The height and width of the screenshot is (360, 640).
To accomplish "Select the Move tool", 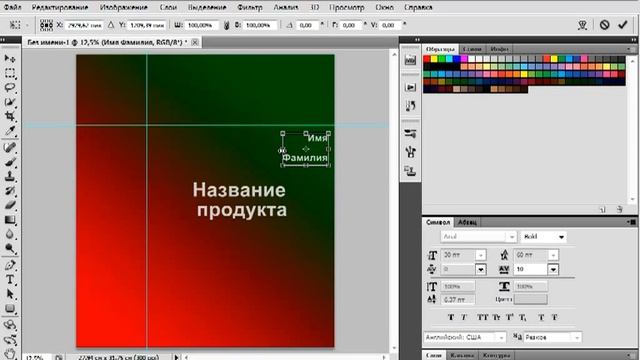I will pos(10,59).
